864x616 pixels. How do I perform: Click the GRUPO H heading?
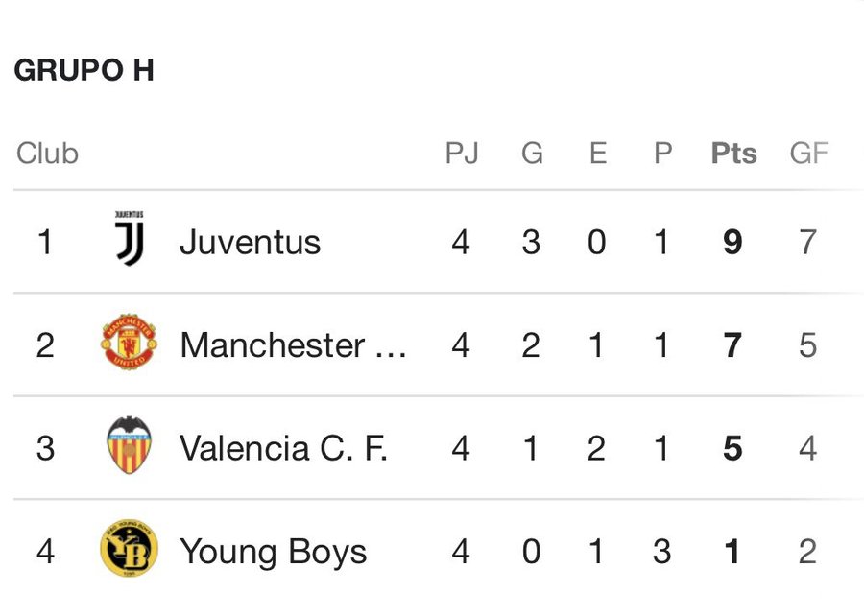tap(84, 71)
